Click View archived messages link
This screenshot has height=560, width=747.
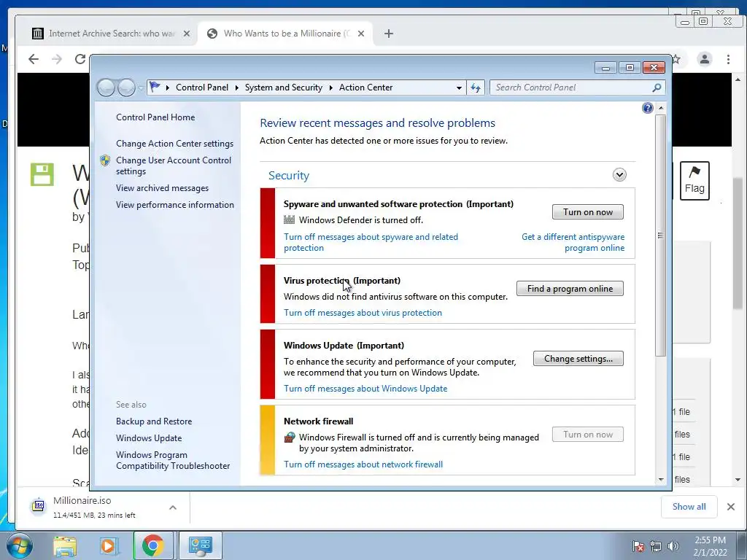162,188
